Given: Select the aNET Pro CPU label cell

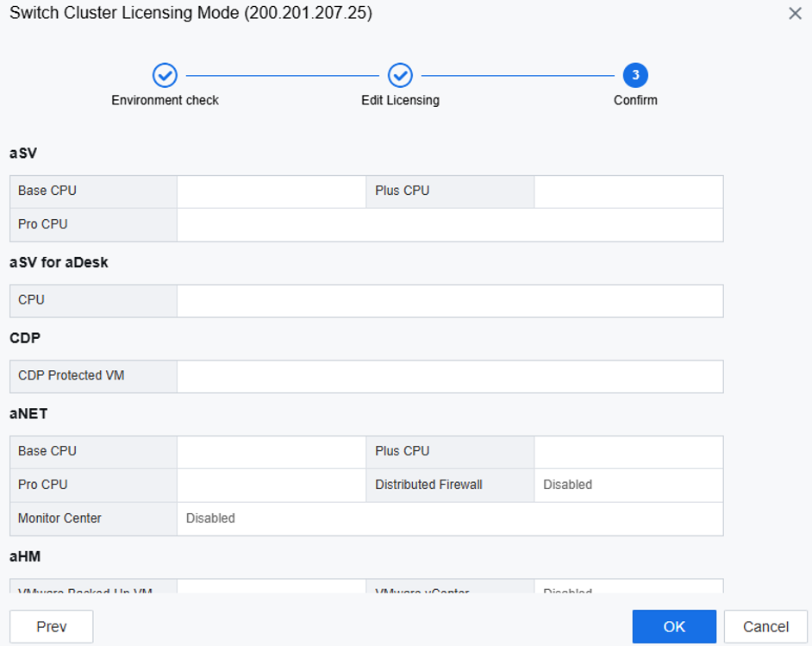Looking at the screenshot, I should pyautogui.click(x=93, y=486).
